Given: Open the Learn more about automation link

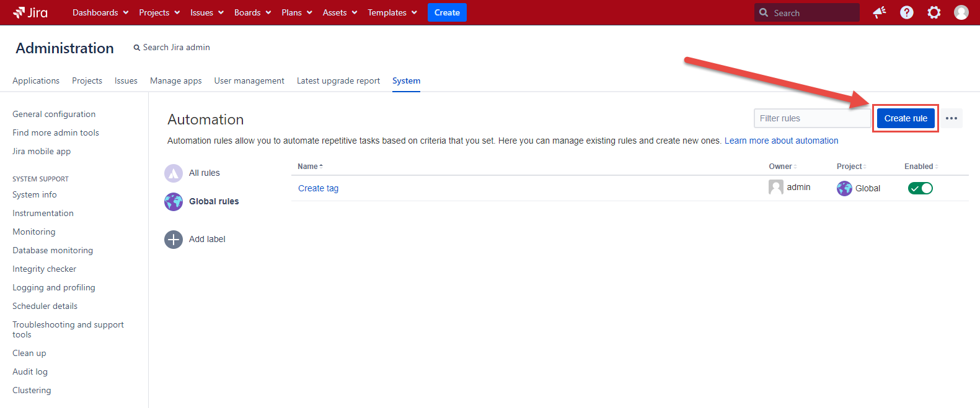Looking at the screenshot, I should point(781,141).
